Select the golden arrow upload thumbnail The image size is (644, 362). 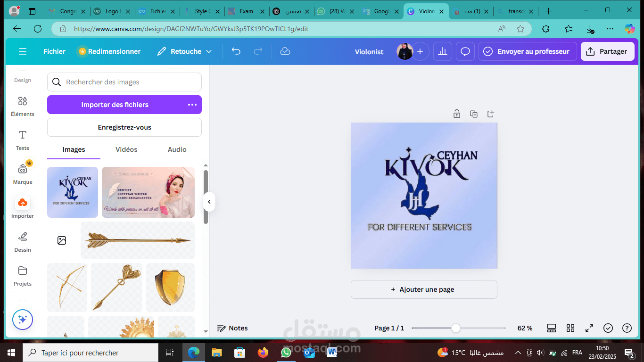pyautogui.click(x=138, y=240)
